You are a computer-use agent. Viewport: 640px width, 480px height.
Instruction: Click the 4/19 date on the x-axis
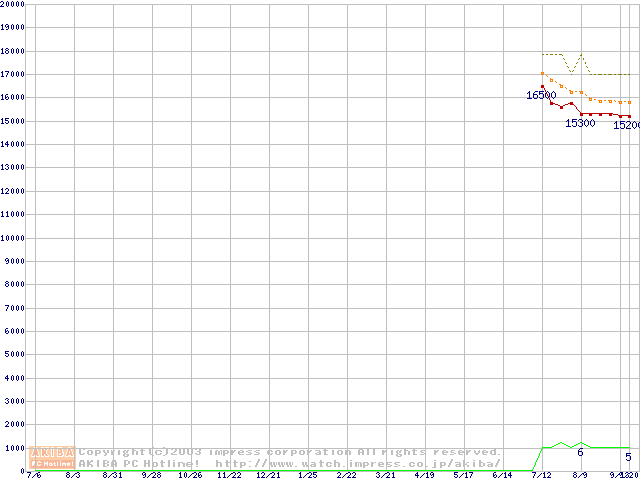click(424, 476)
